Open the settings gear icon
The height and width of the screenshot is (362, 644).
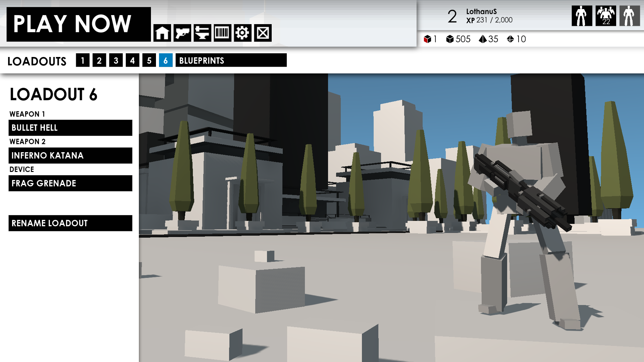pyautogui.click(x=243, y=33)
